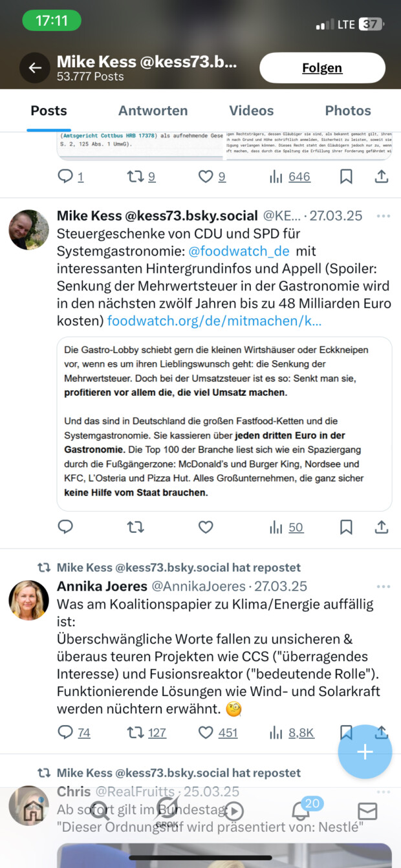Compose a new post with plus button

click(365, 752)
